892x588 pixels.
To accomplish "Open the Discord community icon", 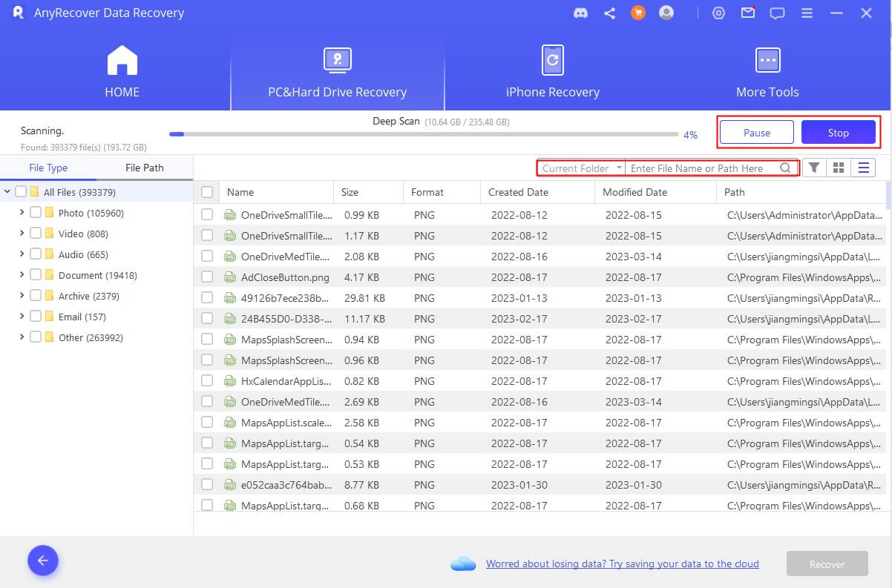I will point(581,13).
